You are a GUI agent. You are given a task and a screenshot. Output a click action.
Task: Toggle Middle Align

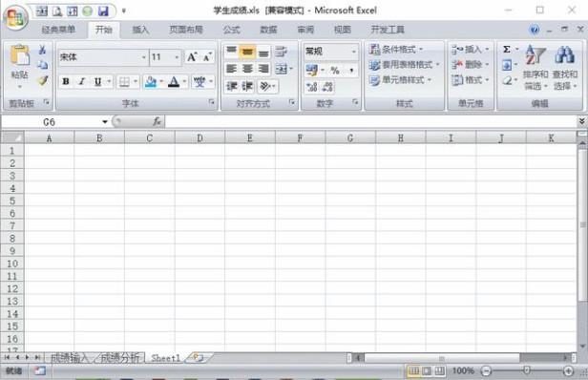[x=247, y=52]
